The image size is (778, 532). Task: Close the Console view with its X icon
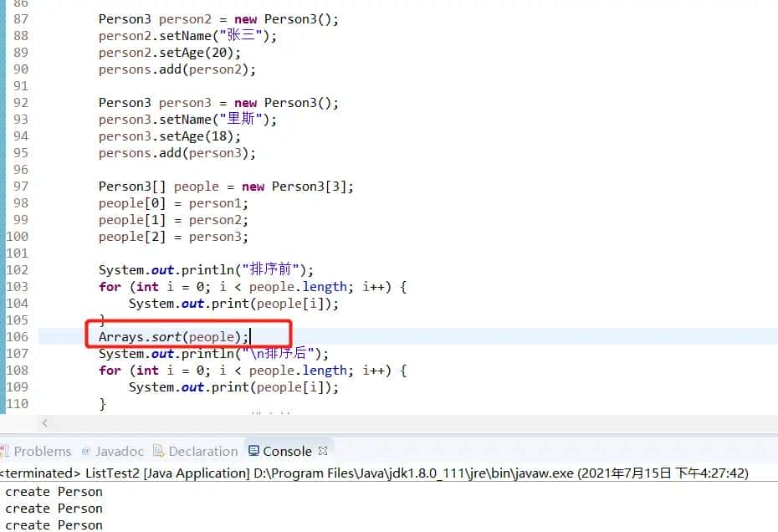pyautogui.click(x=323, y=451)
